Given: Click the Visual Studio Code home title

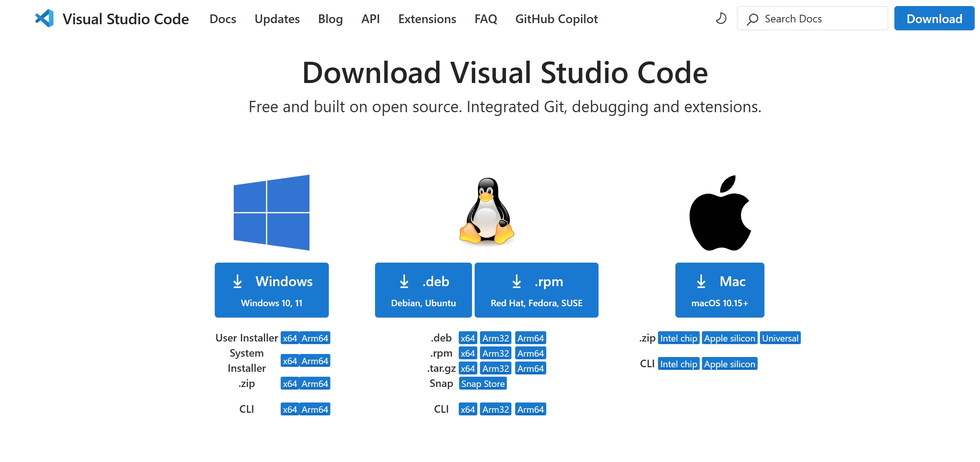Looking at the screenshot, I should click(125, 19).
